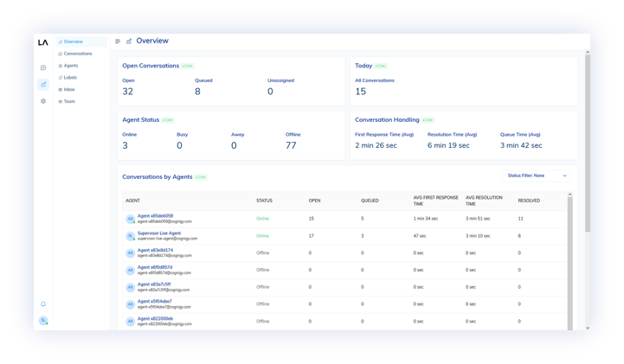
Task: Open Agent x6f0d857d name link
Action: click(x=155, y=267)
